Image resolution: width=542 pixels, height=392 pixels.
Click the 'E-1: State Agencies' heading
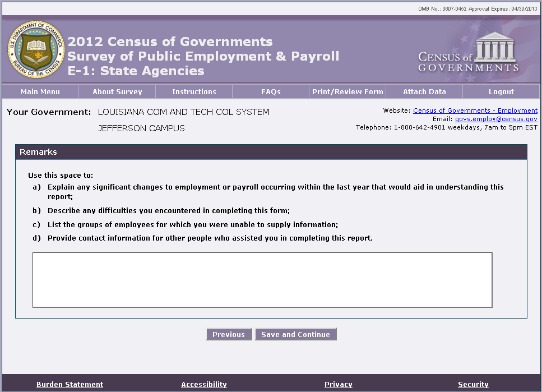click(x=136, y=71)
